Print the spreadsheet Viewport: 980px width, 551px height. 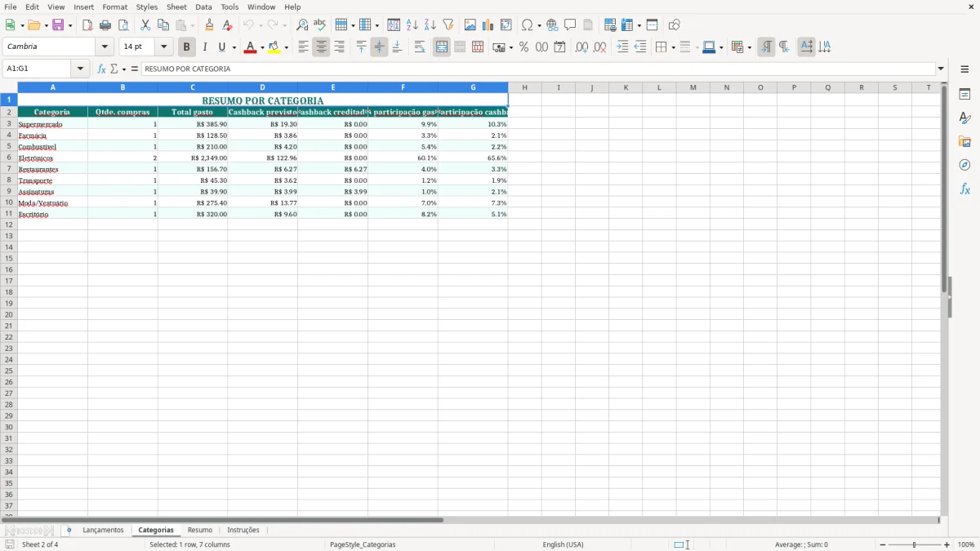click(x=105, y=25)
